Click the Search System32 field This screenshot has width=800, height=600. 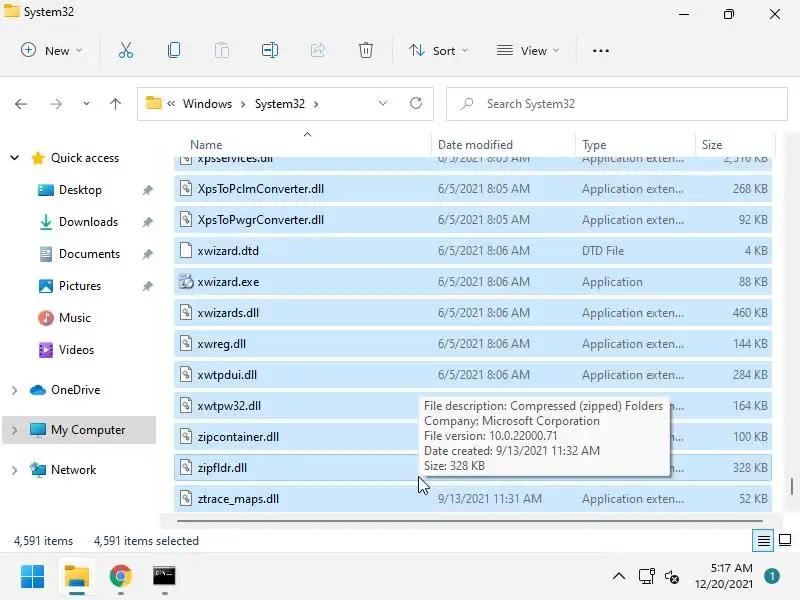pyautogui.click(x=617, y=104)
